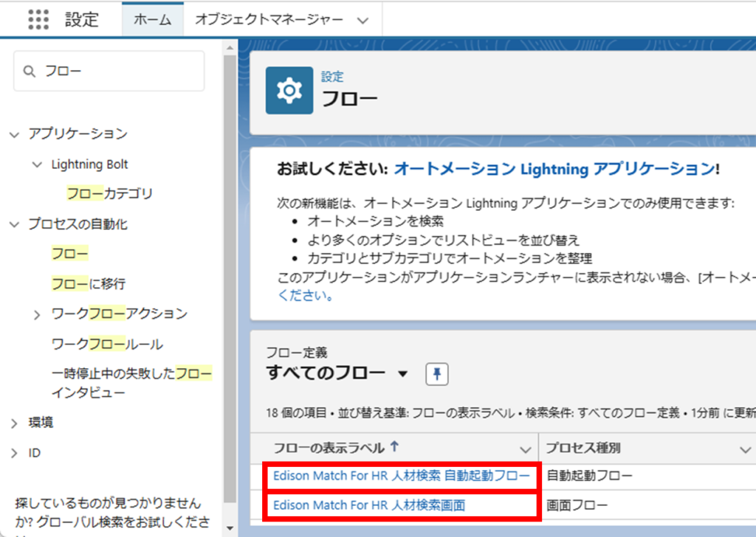Switch to the ホーム tab

pyautogui.click(x=153, y=20)
